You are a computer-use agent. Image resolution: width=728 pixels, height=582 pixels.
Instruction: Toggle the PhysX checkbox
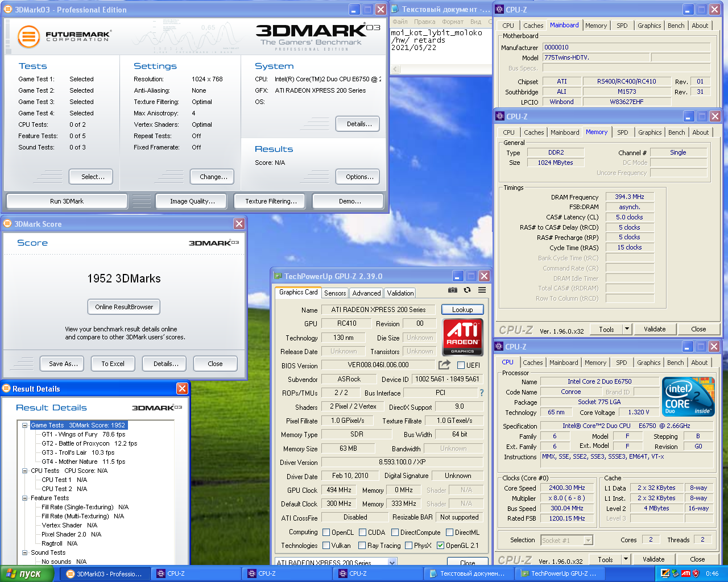coord(408,546)
